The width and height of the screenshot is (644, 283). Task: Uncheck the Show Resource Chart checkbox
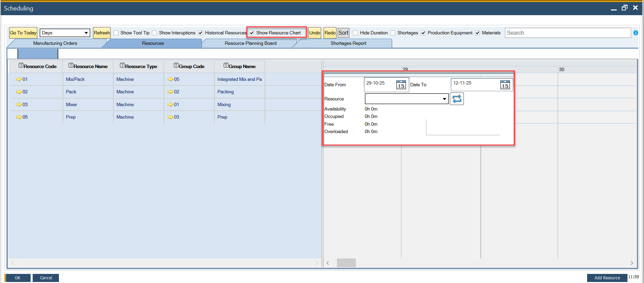tap(252, 33)
